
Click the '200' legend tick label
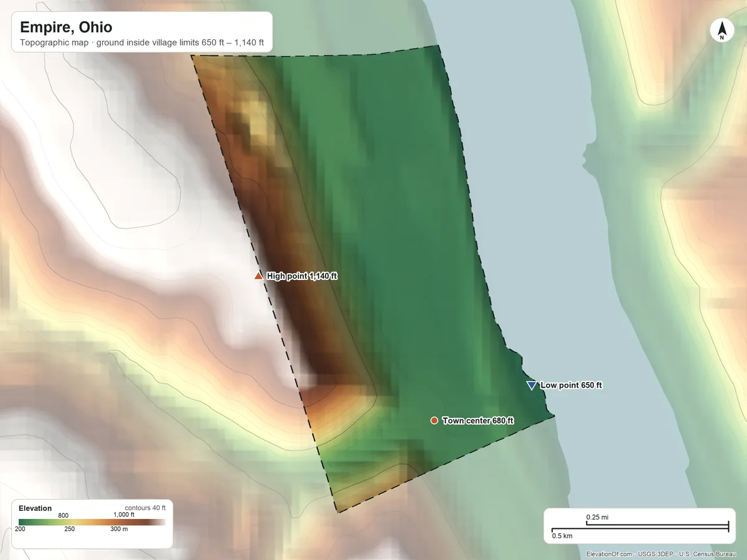point(21,530)
